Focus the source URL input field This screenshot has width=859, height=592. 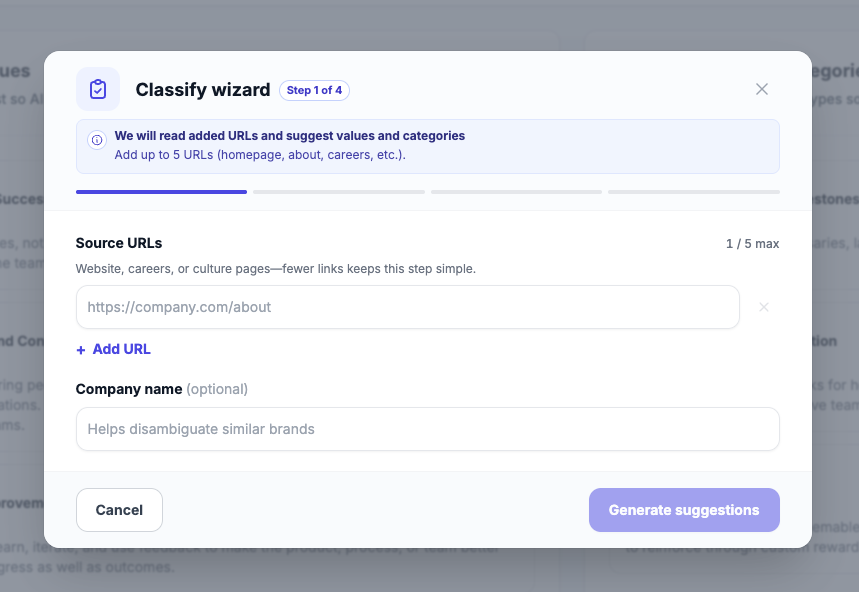407,307
